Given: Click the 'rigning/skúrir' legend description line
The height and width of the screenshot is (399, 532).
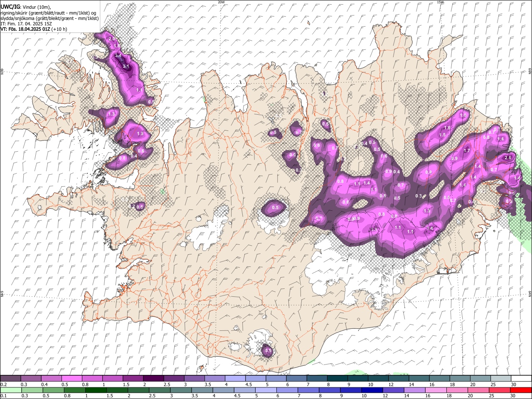Looking at the screenshot, I should pos(49,13).
